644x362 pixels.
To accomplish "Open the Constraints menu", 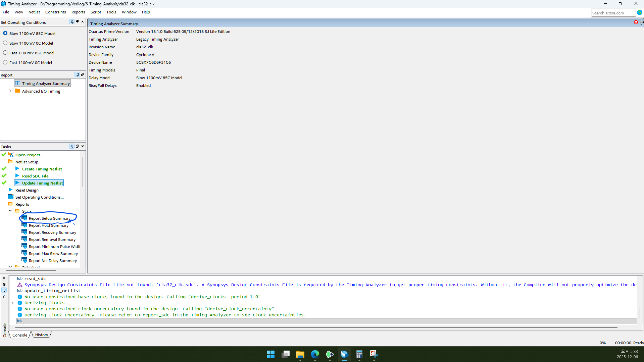I will click(55, 12).
